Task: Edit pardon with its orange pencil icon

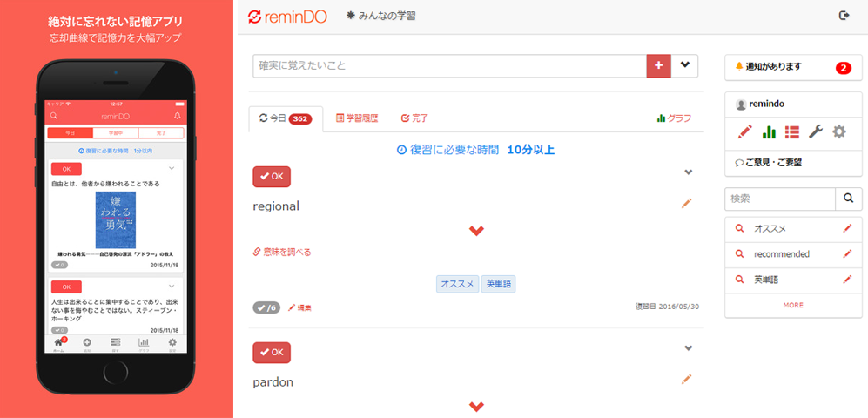Action: click(x=686, y=379)
